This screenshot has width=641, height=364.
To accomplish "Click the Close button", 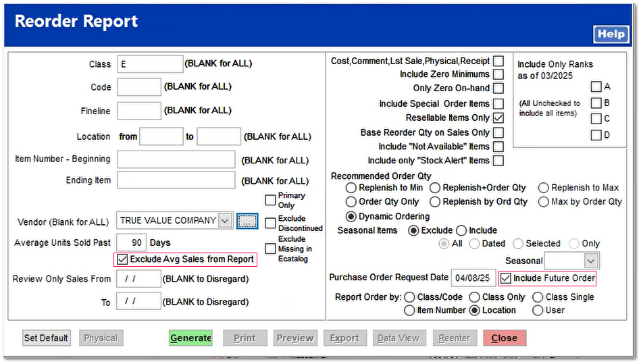I will pos(505,338).
